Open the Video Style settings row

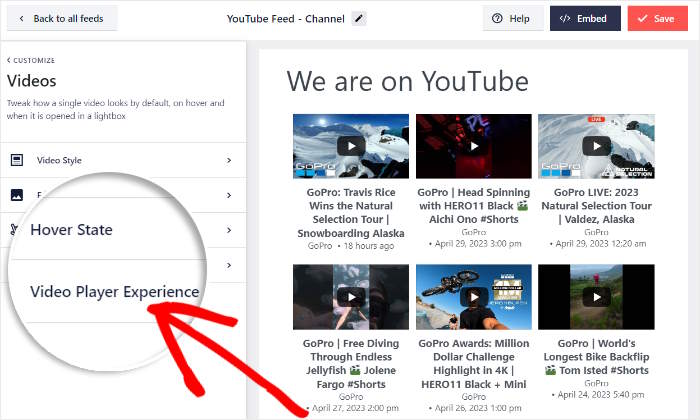coord(123,160)
